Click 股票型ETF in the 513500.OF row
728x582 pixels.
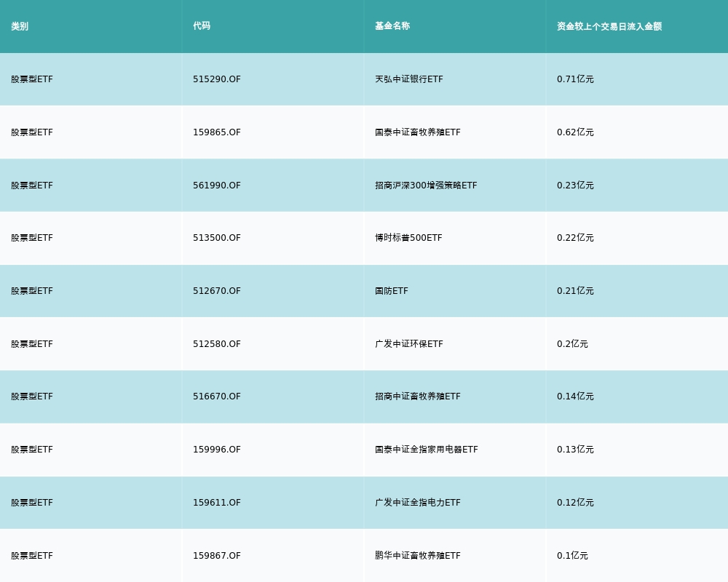tap(32, 238)
